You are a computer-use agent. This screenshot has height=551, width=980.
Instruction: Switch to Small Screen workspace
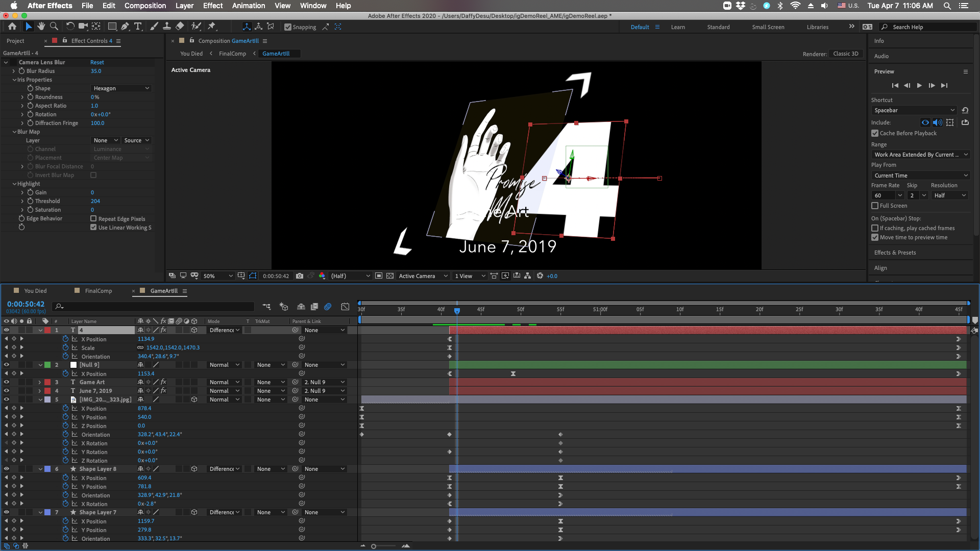[768, 27]
